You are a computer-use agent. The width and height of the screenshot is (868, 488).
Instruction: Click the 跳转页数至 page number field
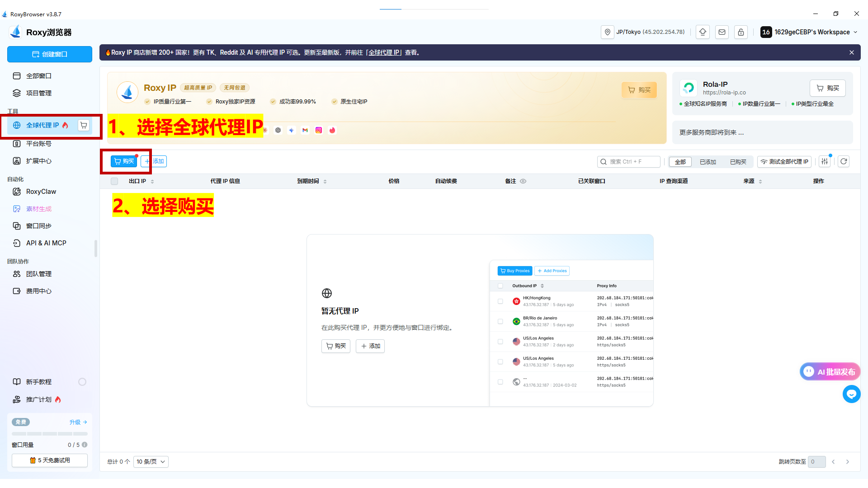pos(817,462)
